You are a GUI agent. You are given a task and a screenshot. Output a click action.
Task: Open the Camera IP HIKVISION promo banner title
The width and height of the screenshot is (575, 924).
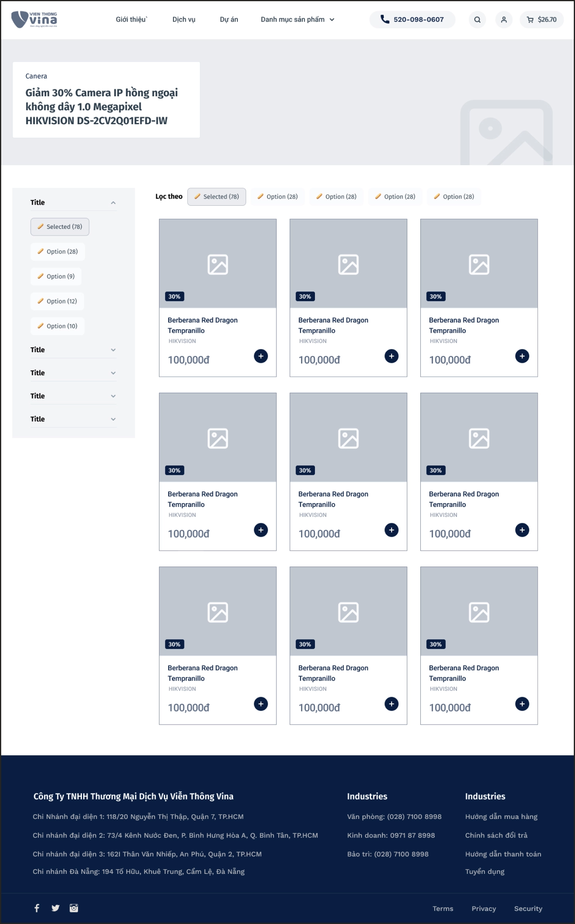pos(102,107)
